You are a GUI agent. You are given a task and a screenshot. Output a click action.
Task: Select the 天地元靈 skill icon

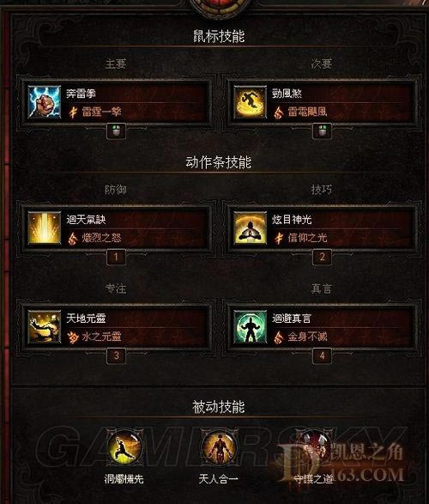click(45, 327)
